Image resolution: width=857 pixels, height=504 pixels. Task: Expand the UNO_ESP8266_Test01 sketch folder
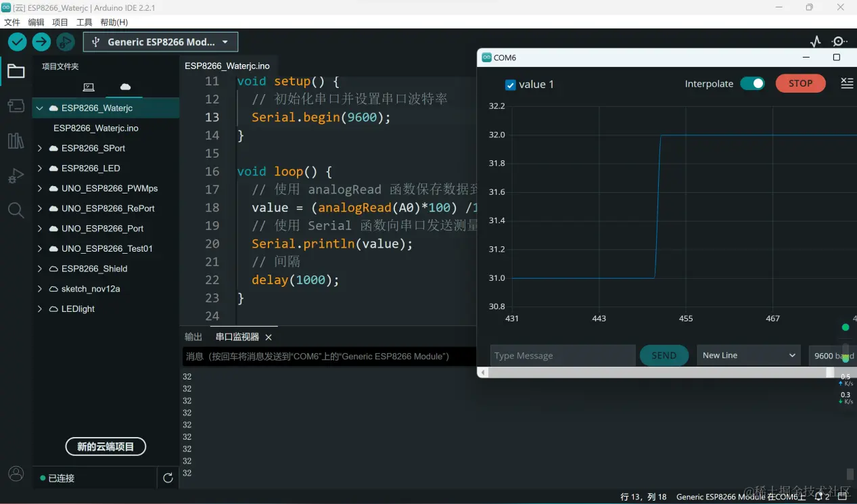tap(40, 249)
